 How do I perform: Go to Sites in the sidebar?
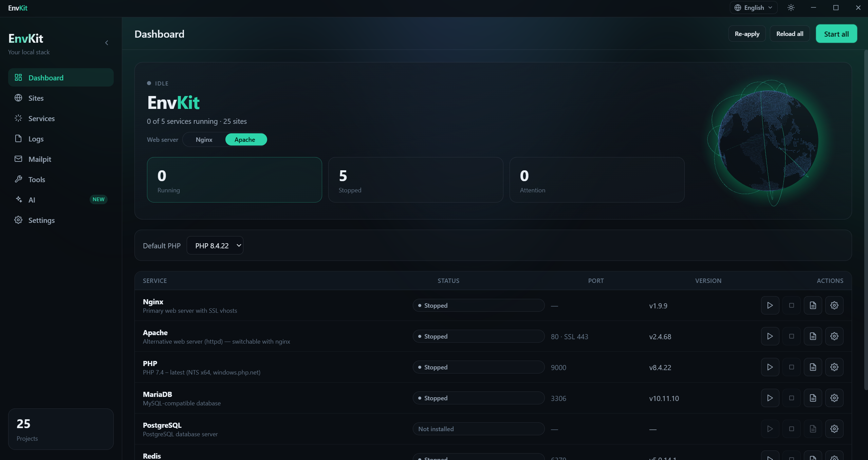pyautogui.click(x=61, y=98)
